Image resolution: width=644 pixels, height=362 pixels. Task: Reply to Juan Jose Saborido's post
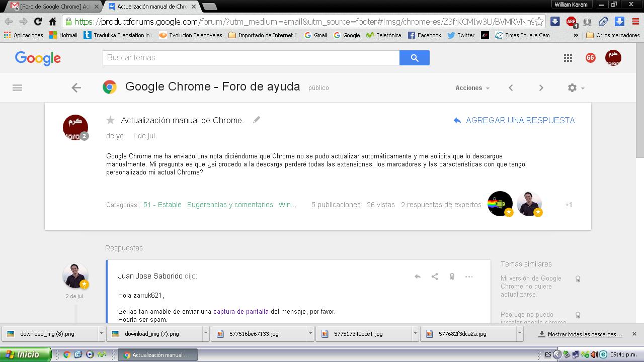coord(417,277)
